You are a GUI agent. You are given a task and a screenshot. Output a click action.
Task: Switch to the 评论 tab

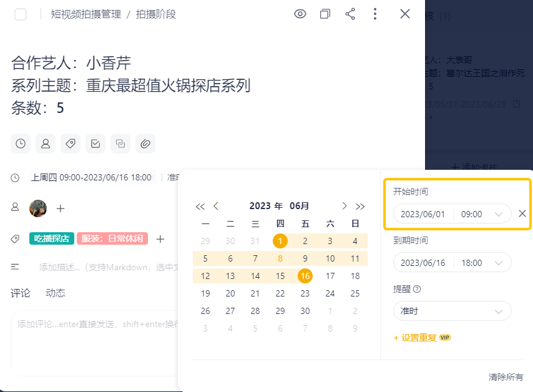click(21, 293)
